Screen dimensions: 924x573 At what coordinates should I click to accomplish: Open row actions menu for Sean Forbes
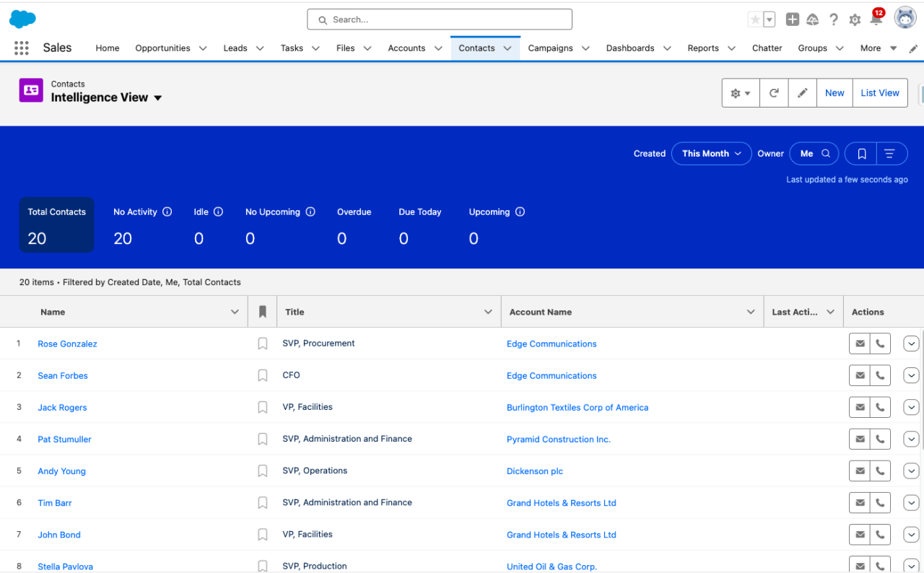tap(911, 376)
